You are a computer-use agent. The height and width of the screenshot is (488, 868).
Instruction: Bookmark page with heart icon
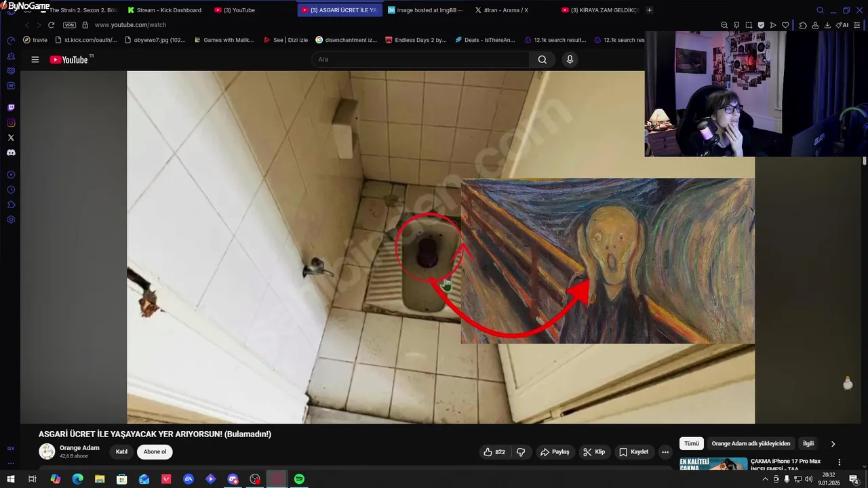click(x=785, y=25)
